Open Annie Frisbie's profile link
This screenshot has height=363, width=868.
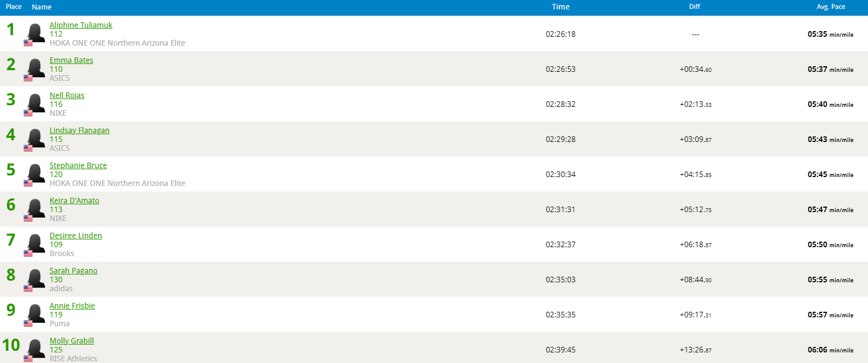[x=72, y=306]
